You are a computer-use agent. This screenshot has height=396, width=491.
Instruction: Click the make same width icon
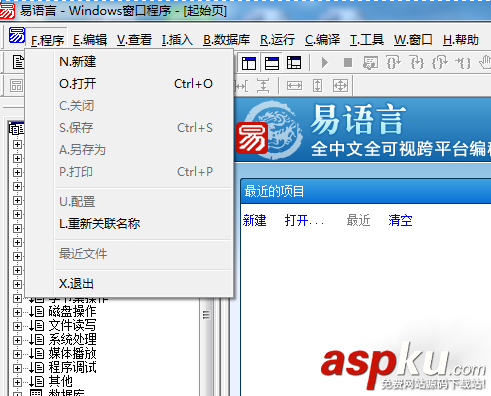(295, 86)
